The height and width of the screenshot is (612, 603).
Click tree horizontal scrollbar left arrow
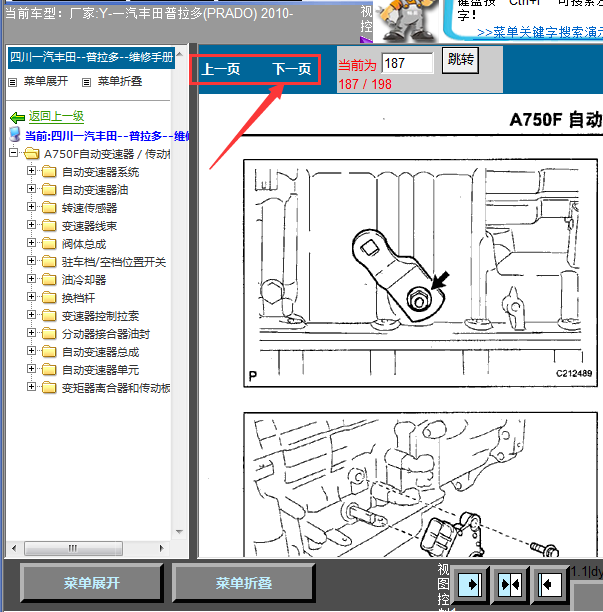click(14, 548)
